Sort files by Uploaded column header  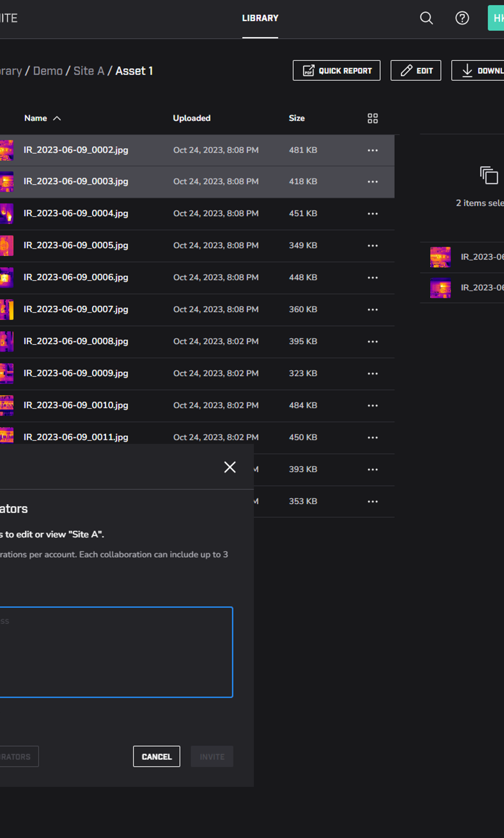(x=192, y=119)
